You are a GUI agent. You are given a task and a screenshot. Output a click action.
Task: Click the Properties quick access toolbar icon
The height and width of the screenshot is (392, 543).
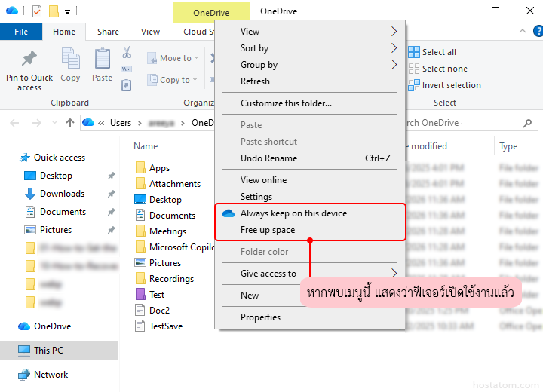[x=37, y=11]
